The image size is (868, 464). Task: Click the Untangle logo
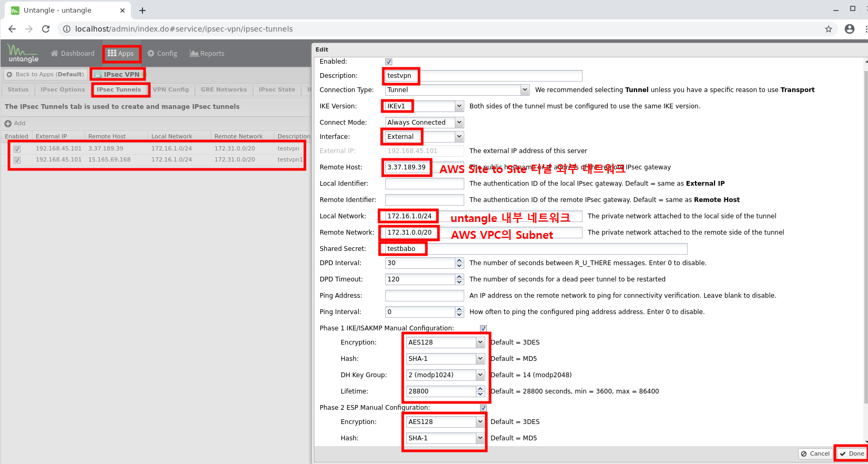click(x=23, y=53)
